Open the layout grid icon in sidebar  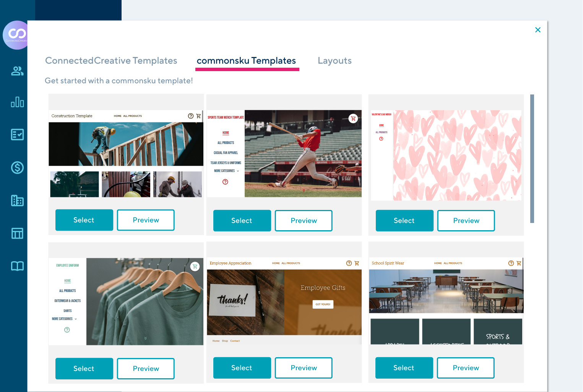pyautogui.click(x=17, y=233)
